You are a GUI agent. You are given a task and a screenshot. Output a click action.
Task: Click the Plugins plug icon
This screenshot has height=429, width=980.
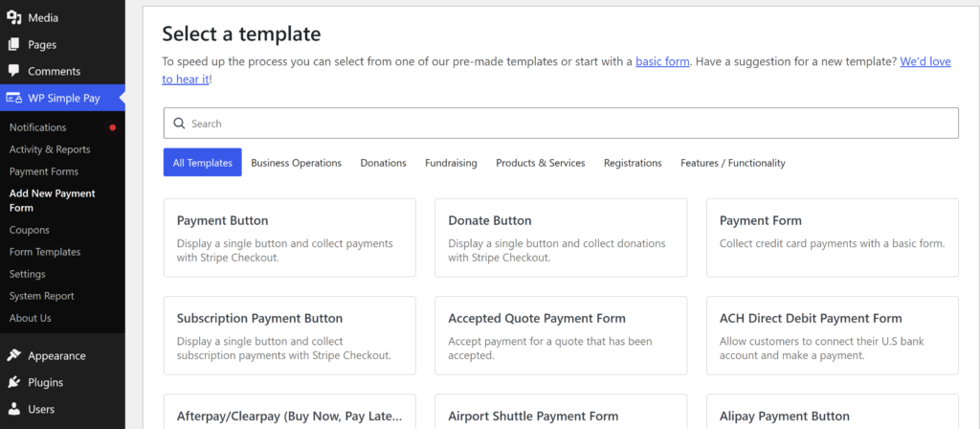[x=13, y=382]
